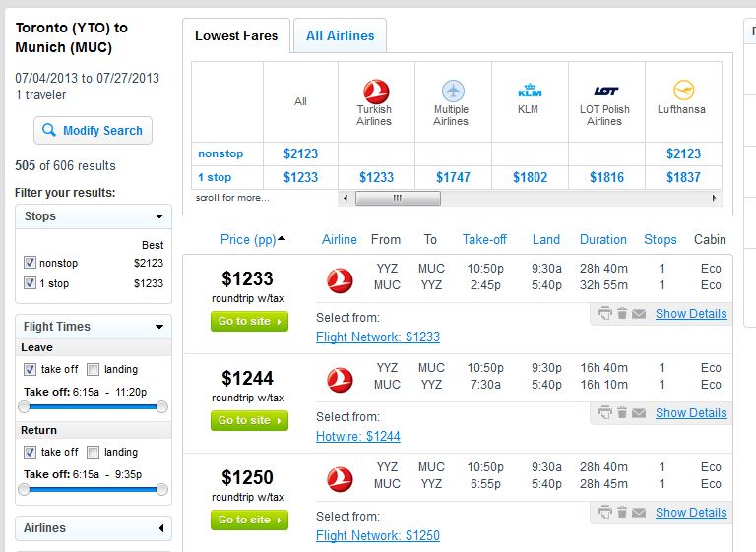Click the Turkish Airlines logo in fare matrix
This screenshot has width=756, height=552.
(376, 92)
